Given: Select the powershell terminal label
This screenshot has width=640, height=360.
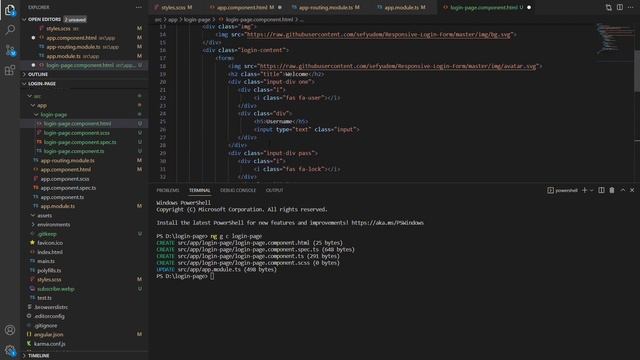Looking at the screenshot, I should pos(562,190).
